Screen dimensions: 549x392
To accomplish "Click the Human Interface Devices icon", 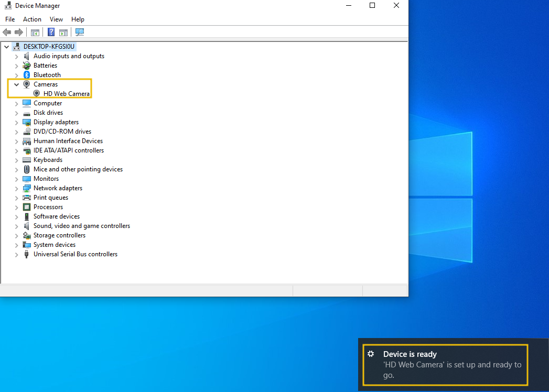I will click(27, 141).
